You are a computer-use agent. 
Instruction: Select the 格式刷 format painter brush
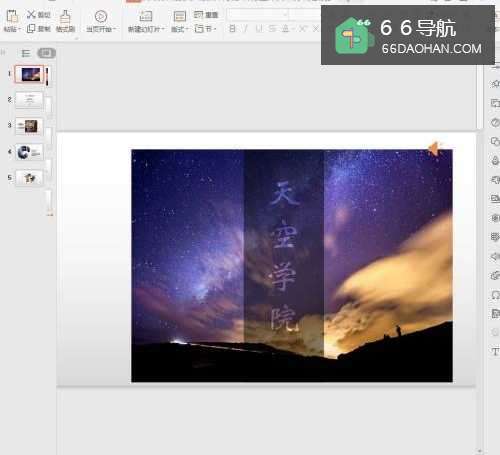pos(65,21)
